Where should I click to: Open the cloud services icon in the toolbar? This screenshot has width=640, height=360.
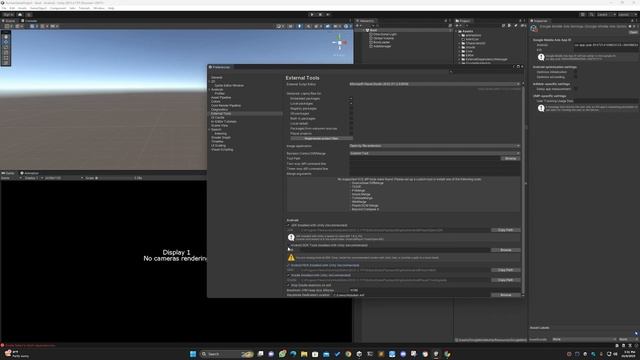(20, 14)
